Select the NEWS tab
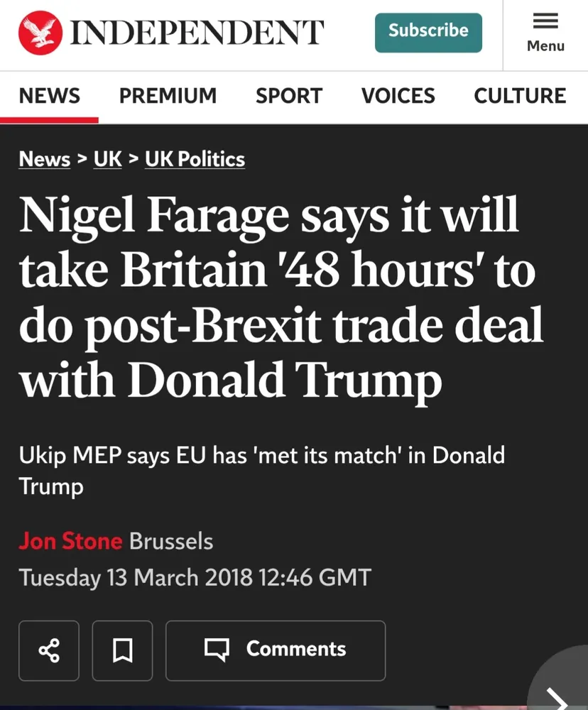This screenshot has height=710, width=588. pyautogui.click(x=49, y=96)
